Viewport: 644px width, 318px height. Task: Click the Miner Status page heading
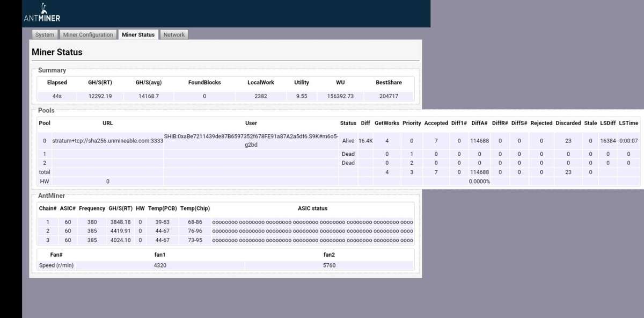(x=57, y=52)
